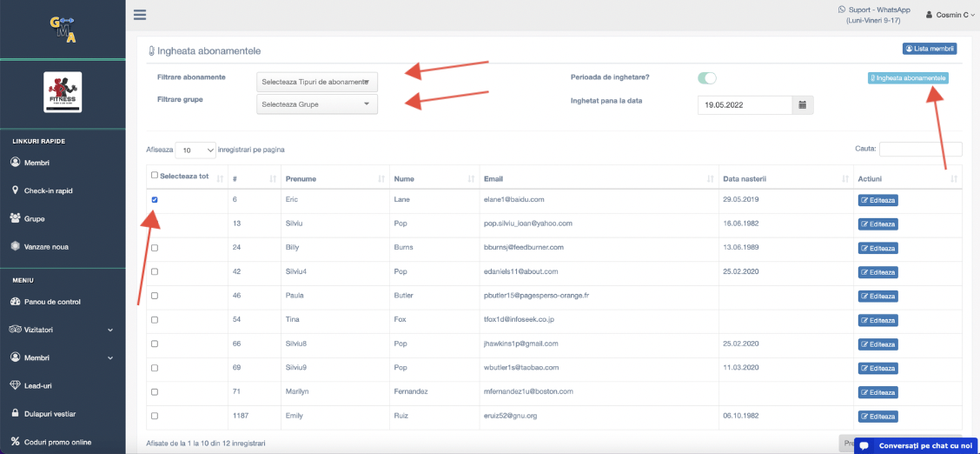Click the Cauta search field
Screen dimensions: 980x454
coord(921,149)
